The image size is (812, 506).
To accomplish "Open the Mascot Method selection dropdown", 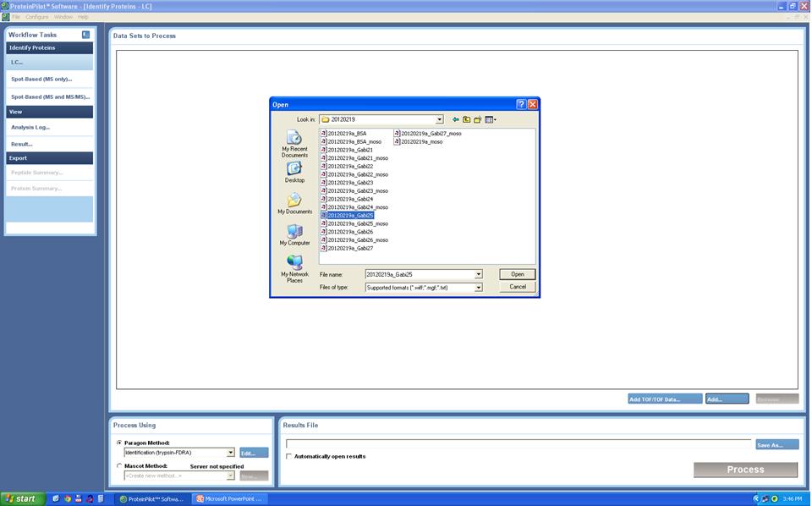I will [230, 476].
